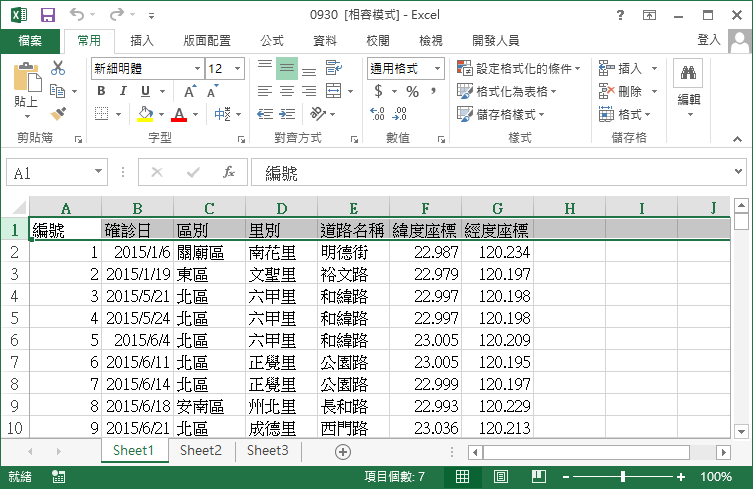Decrease font size with smaller A

tap(213, 91)
